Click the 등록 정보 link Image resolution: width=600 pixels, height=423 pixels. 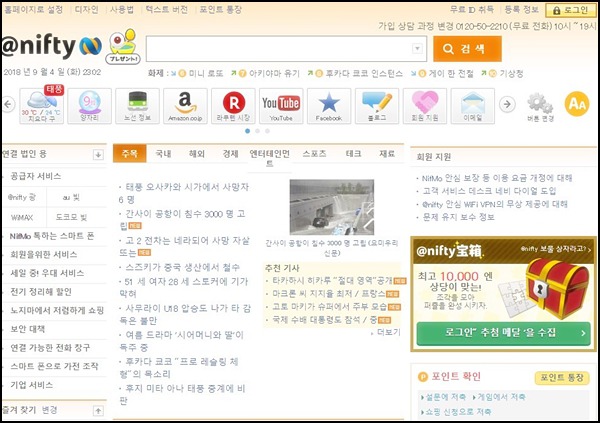click(x=522, y=10)
